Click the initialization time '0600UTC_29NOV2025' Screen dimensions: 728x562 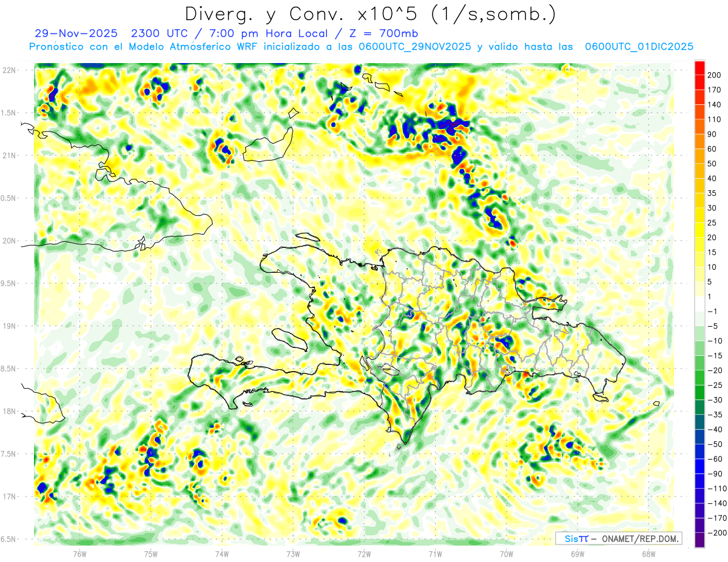[x=415, y=47]
